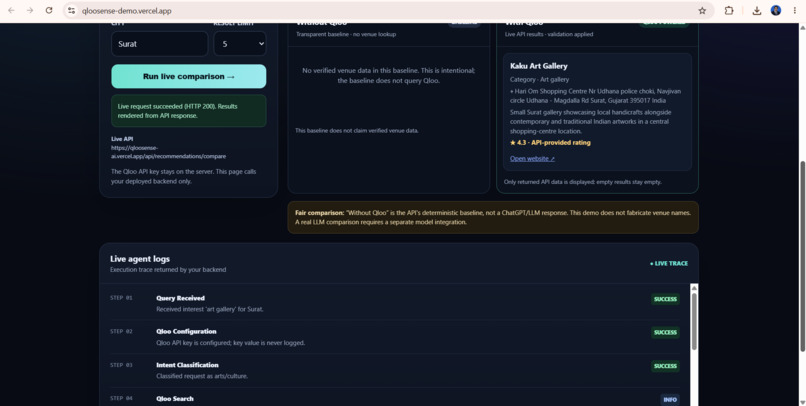806x406 pixels.
Task: Click the Live API endpoint URL text
Action: 168,152
